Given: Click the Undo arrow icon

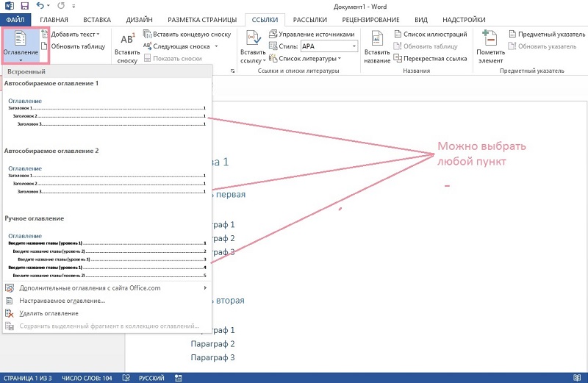Looking at the screenshot, I should (40, 6).
